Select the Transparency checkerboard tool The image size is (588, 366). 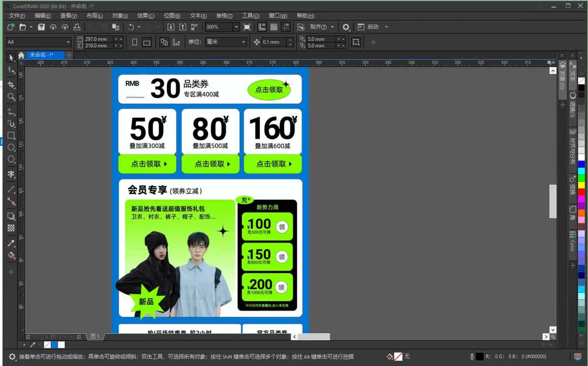pos(11,228)
